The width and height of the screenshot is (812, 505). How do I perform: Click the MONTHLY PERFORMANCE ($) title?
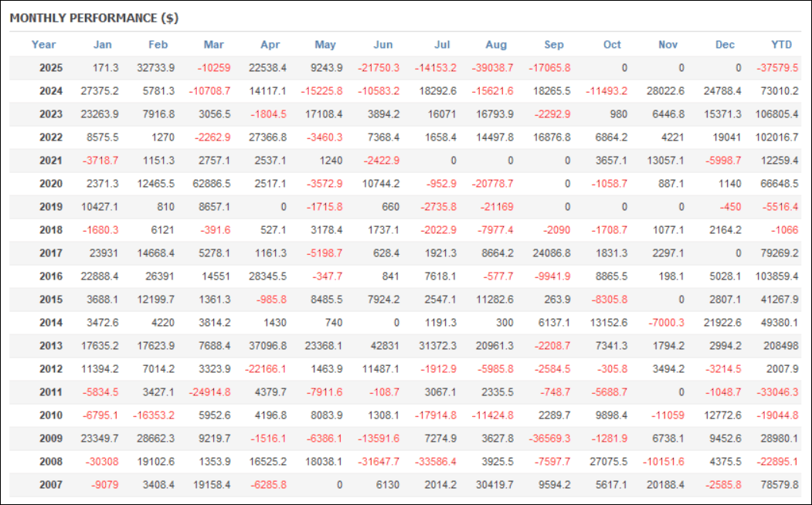coord(94,18)
